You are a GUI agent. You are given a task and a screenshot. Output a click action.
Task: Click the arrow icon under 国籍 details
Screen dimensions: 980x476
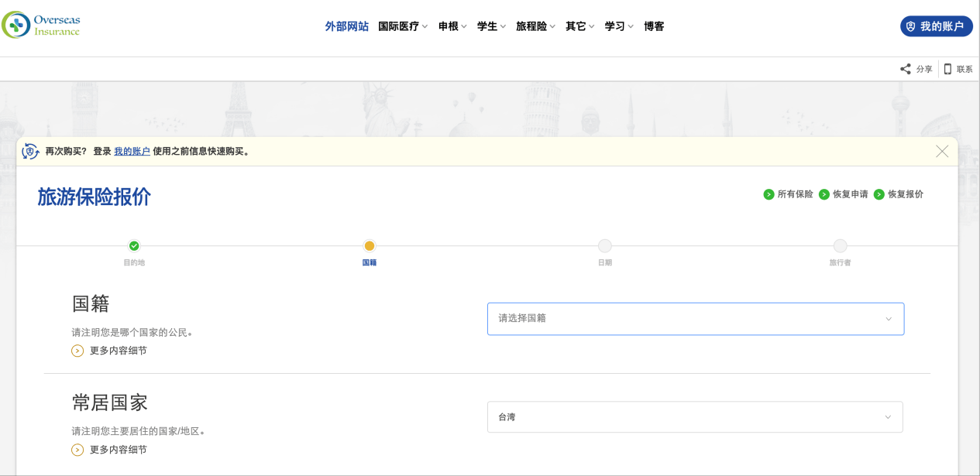77,351
